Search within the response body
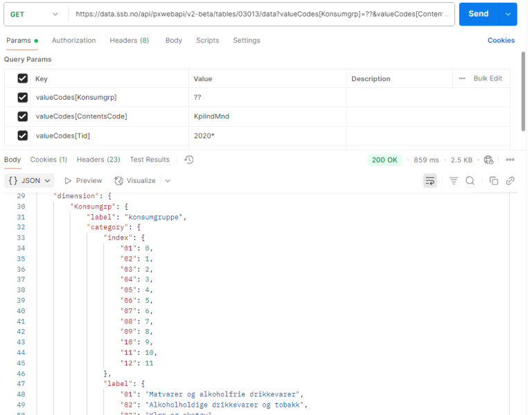Image resolution: width=532 pixels, height=415 pixels. coord(470,181)
